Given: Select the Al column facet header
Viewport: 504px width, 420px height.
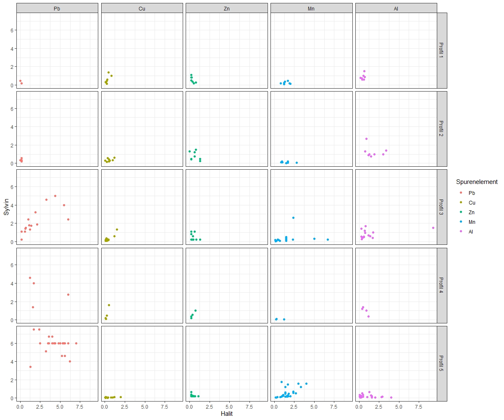Looking at the screenshot, I should point(396,8).
